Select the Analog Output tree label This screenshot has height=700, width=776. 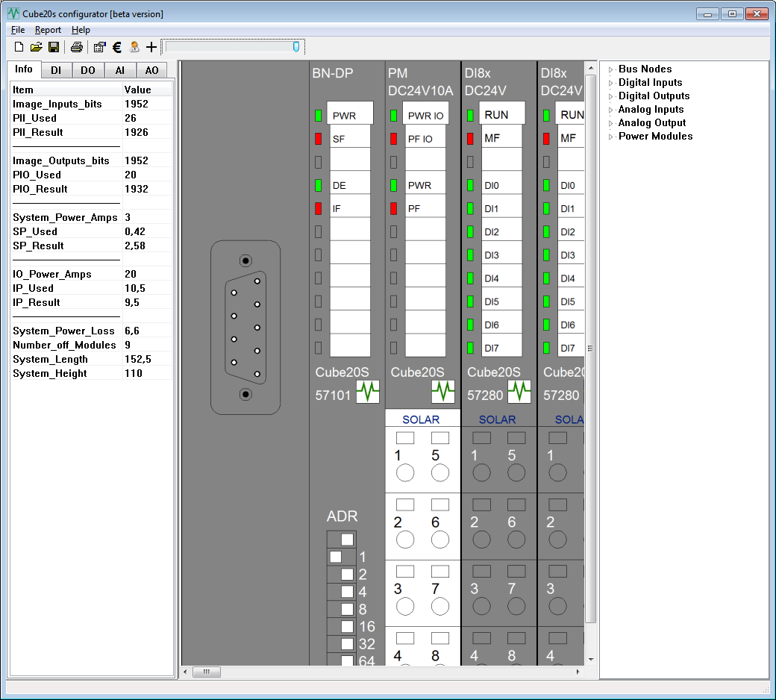[651, 123]
